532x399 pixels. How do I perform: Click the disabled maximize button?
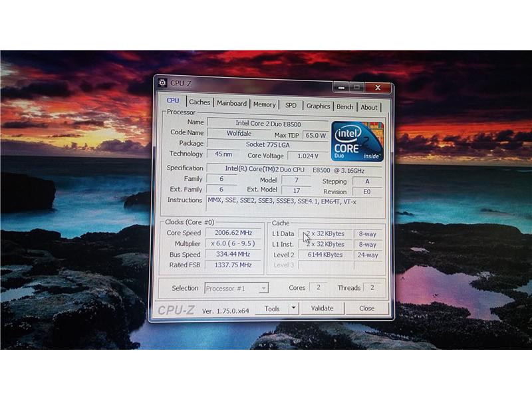pos(357,88)
